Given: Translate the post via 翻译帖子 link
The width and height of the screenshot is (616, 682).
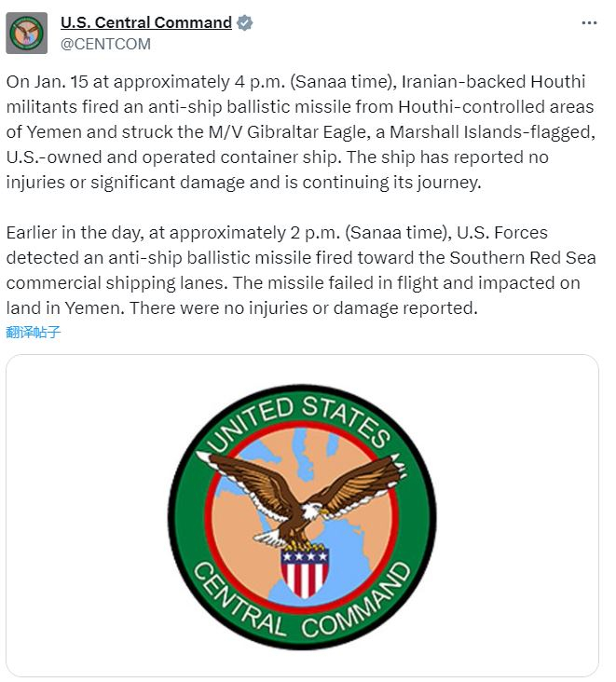Looking at the screenshot, I should pyautogui.click(x=34, y=332).
